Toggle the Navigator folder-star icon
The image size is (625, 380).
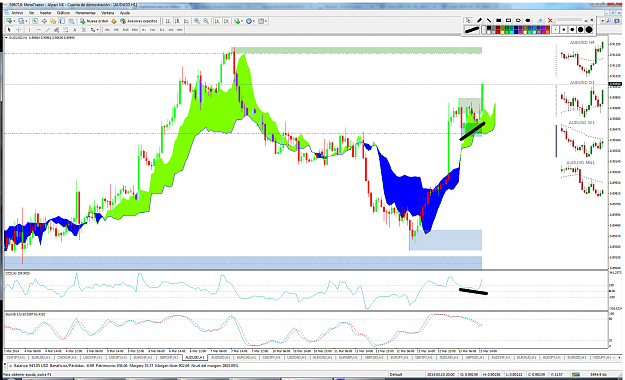click(53, 21)
